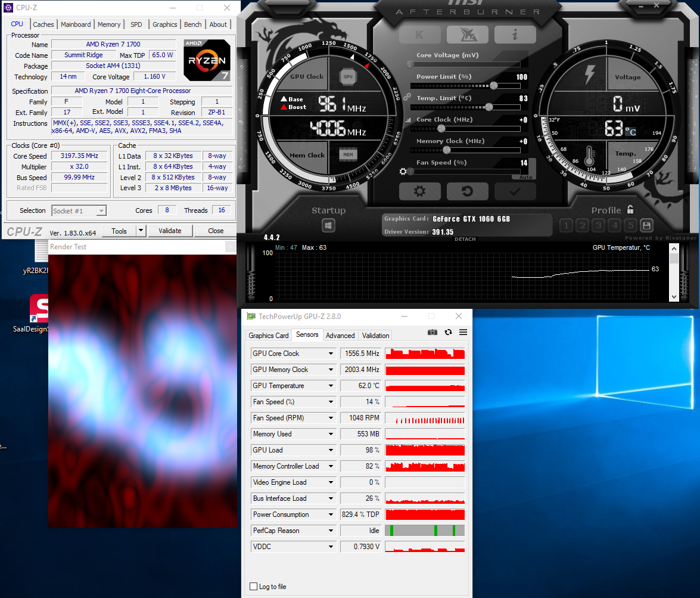Open the Memory Used sensor dropdown
Image resolution: width=700 pixels, height=598 pixels.
(x=331, y=434)
